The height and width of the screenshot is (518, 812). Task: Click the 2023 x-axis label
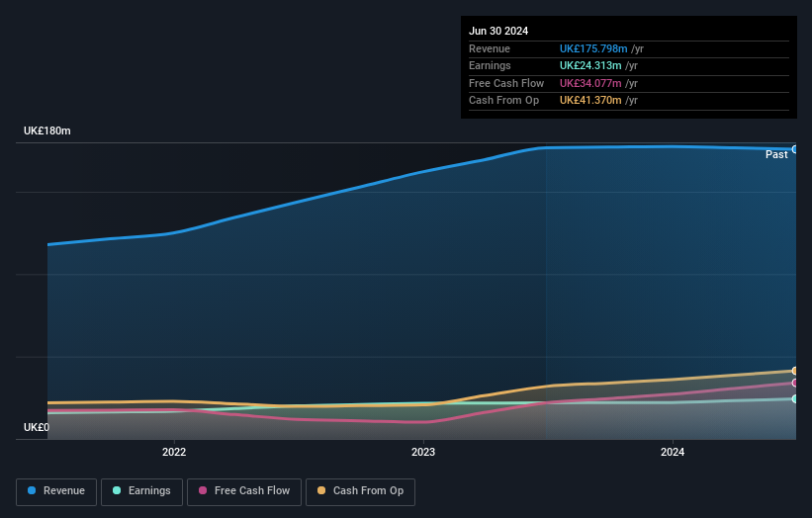[x=423, y=452]
